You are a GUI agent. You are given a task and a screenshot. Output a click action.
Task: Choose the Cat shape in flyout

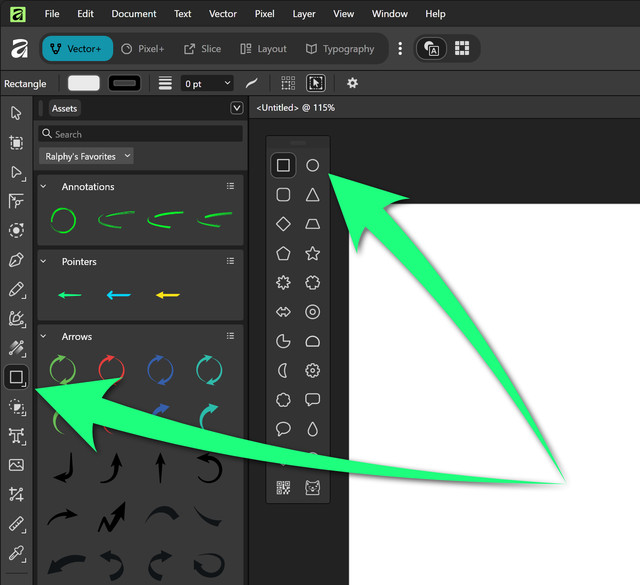313,488
